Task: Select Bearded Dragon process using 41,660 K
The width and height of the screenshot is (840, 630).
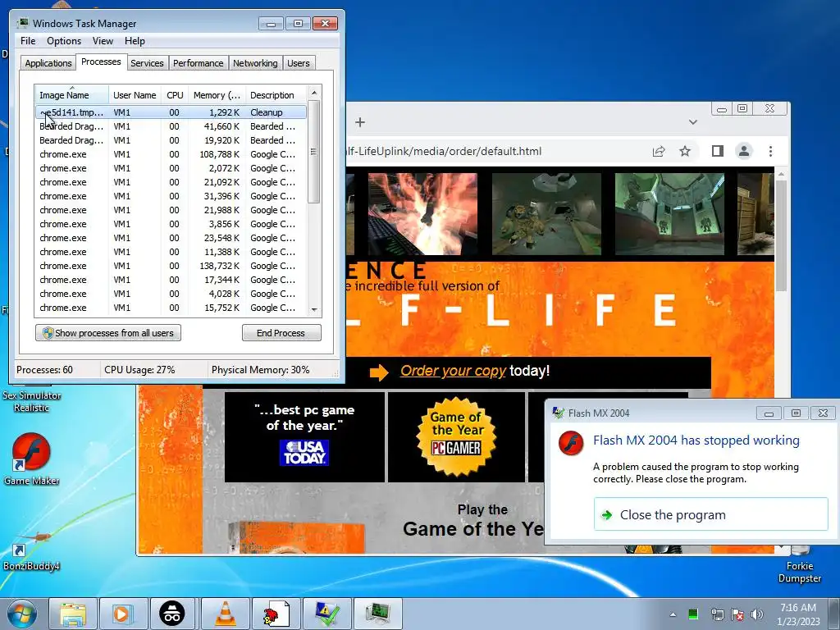Action: tap(171, 126)
